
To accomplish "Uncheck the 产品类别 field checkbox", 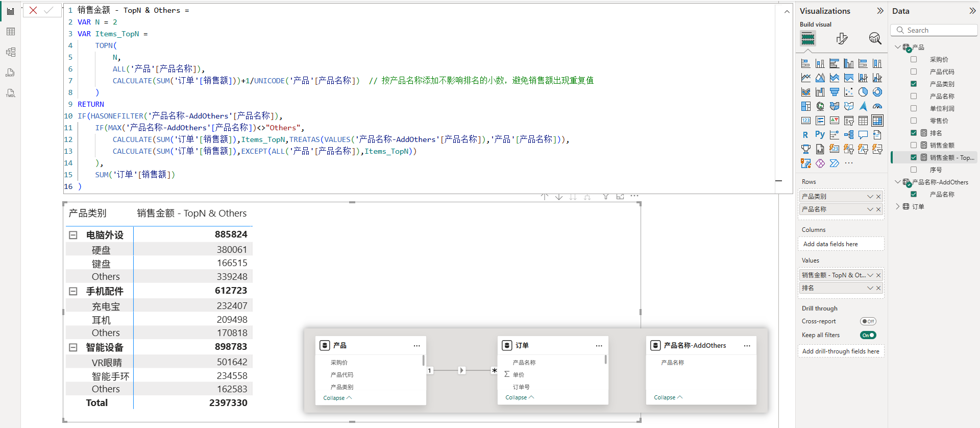I will [914, 84].
